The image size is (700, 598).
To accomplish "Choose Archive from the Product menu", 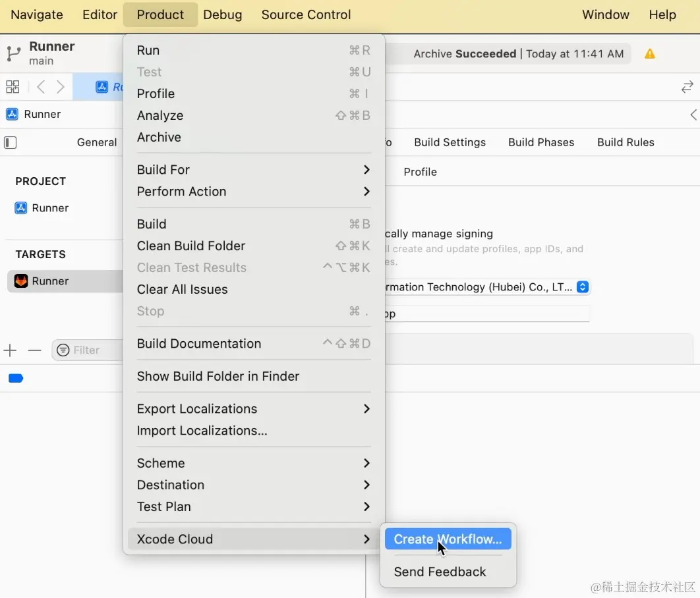I will [x=254, y=138].
